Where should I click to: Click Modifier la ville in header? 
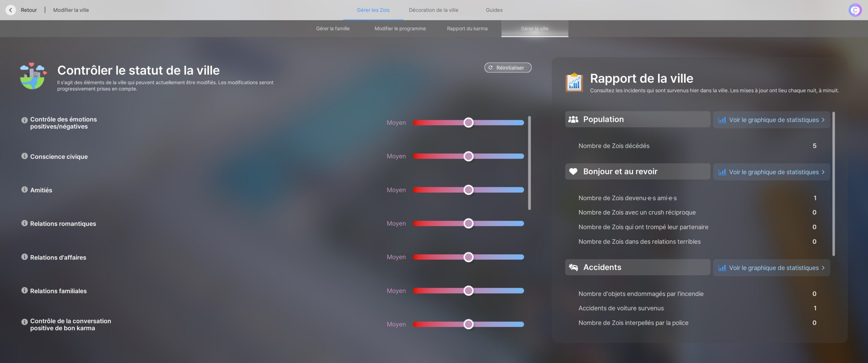[x=71, y=10]
